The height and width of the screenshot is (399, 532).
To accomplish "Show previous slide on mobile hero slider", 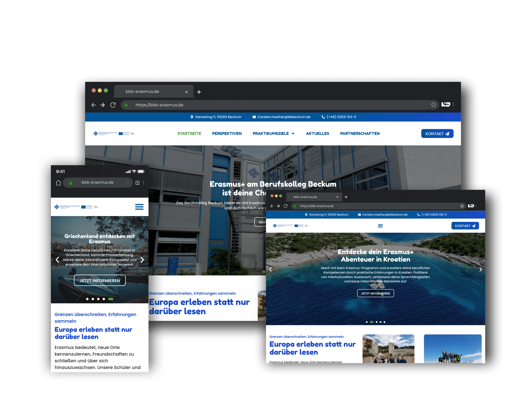I will pyautogui.click(x=57, y=260).
